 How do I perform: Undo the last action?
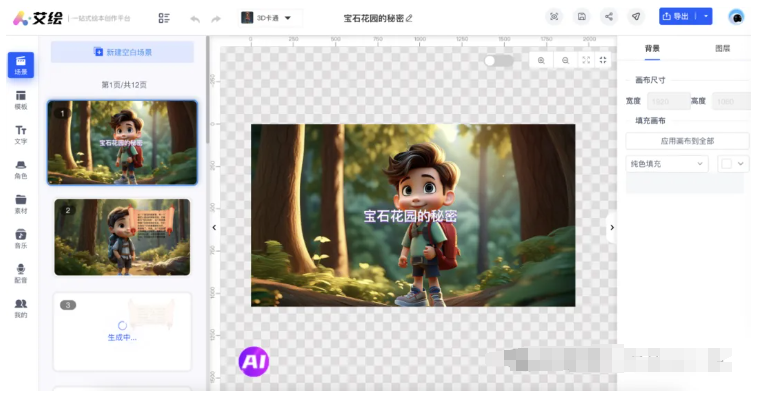(x=195, y=19)
